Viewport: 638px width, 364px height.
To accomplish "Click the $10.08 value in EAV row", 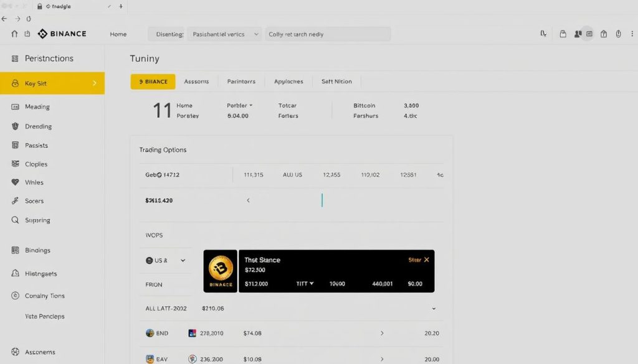I will click(252, 359).
